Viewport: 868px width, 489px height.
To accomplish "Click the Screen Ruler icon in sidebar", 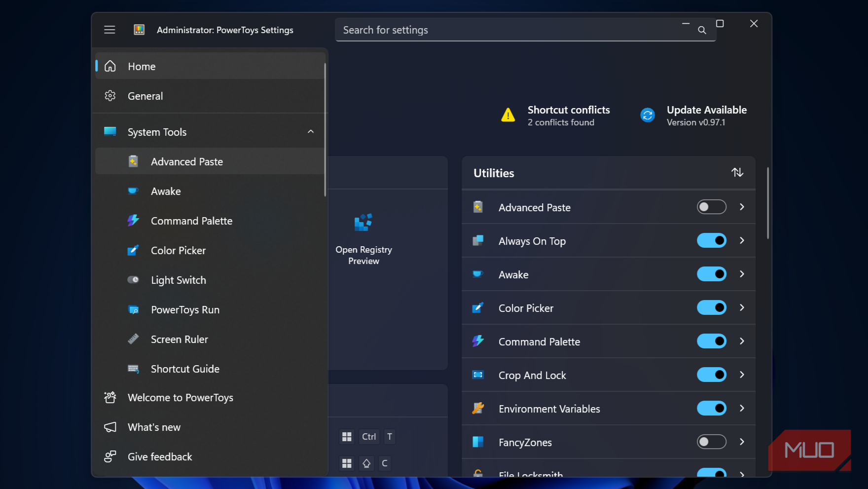I will (133, 339).
